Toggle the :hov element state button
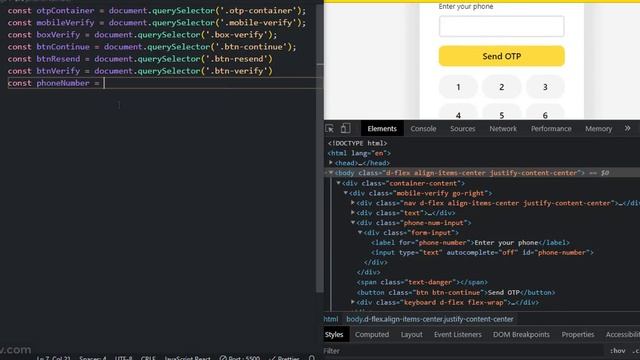The height and width of the screenshot is (360, 640). (x=617, y=351)
